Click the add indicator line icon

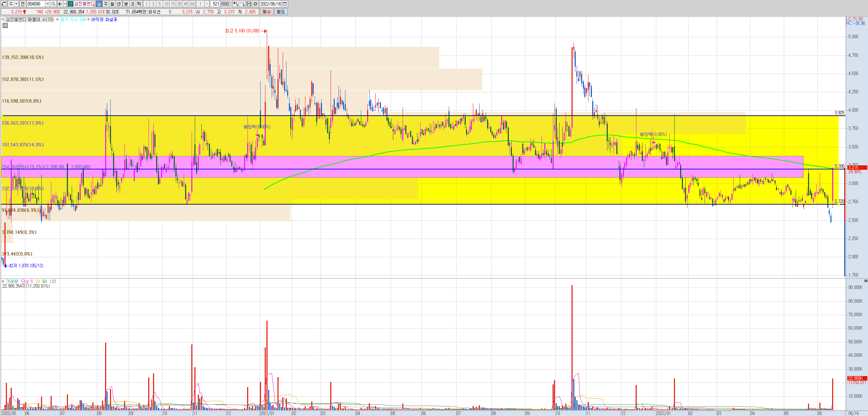pos(243,4)
